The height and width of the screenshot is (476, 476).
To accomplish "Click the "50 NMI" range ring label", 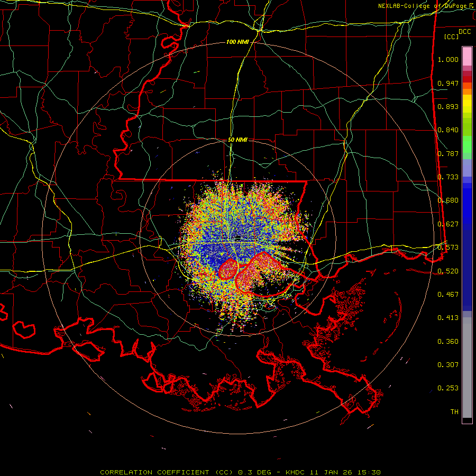I will click(237, 140).
